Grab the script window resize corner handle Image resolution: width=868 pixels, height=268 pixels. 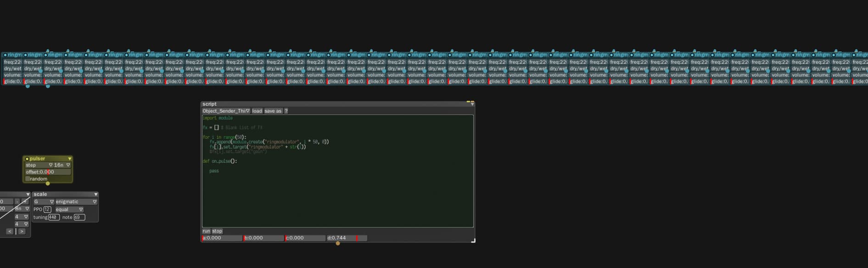473,240
